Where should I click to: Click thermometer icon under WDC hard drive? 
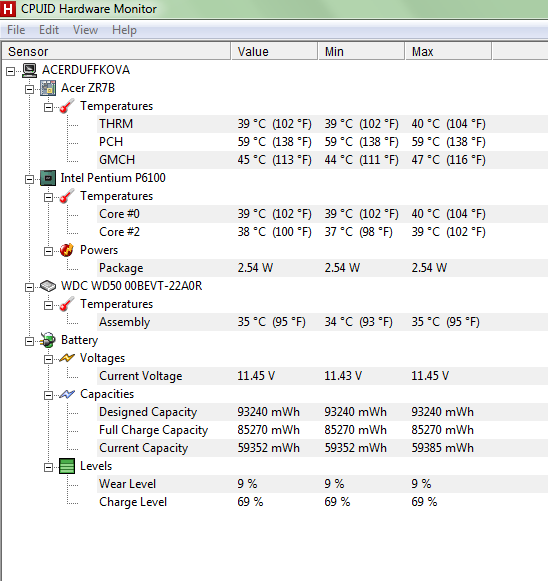pos(67,304)
